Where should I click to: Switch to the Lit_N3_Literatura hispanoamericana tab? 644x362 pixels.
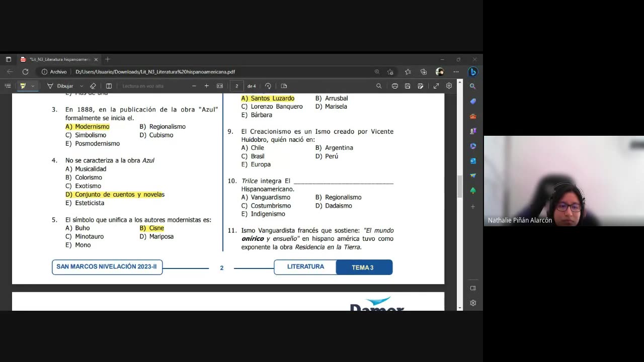click(x=59, y=59)
